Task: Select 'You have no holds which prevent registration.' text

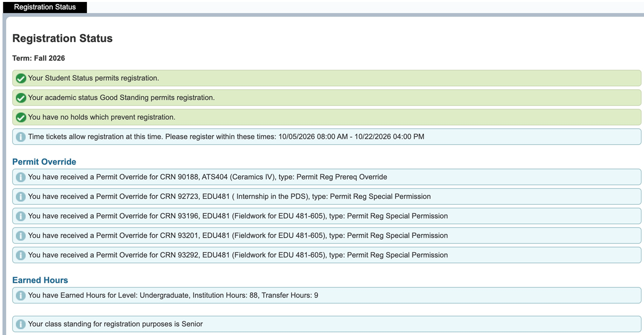Action: click(102, 117)
